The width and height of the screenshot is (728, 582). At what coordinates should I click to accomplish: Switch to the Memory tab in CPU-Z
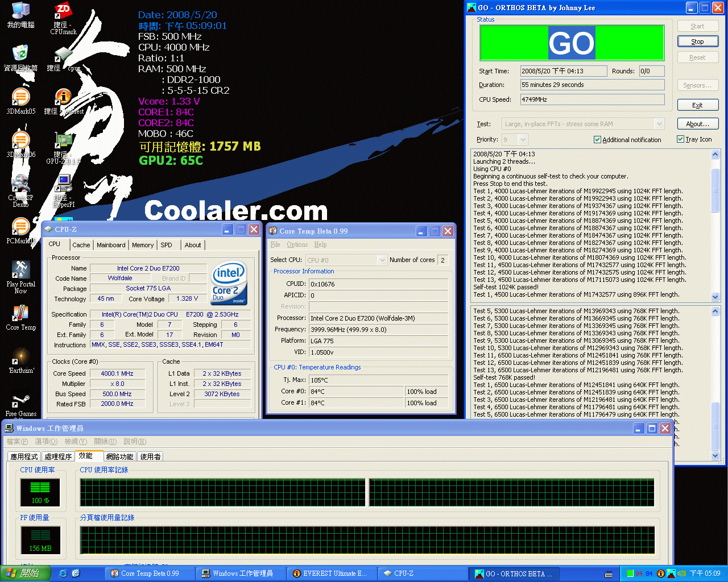pyautogui.click(x=143, y=245)
